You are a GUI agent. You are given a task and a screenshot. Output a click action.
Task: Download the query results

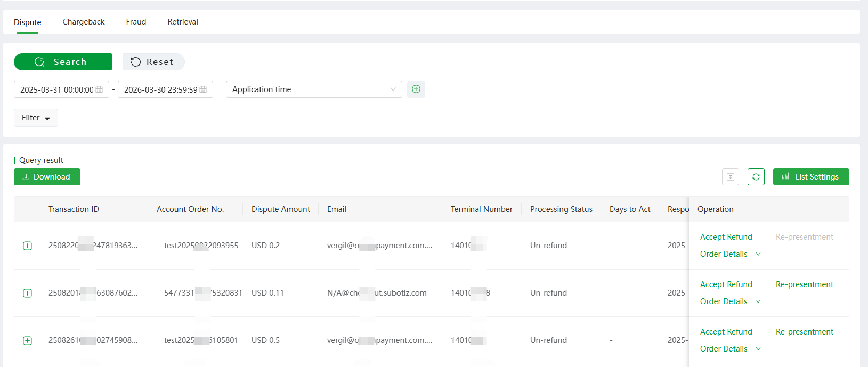tap(47, 177)
